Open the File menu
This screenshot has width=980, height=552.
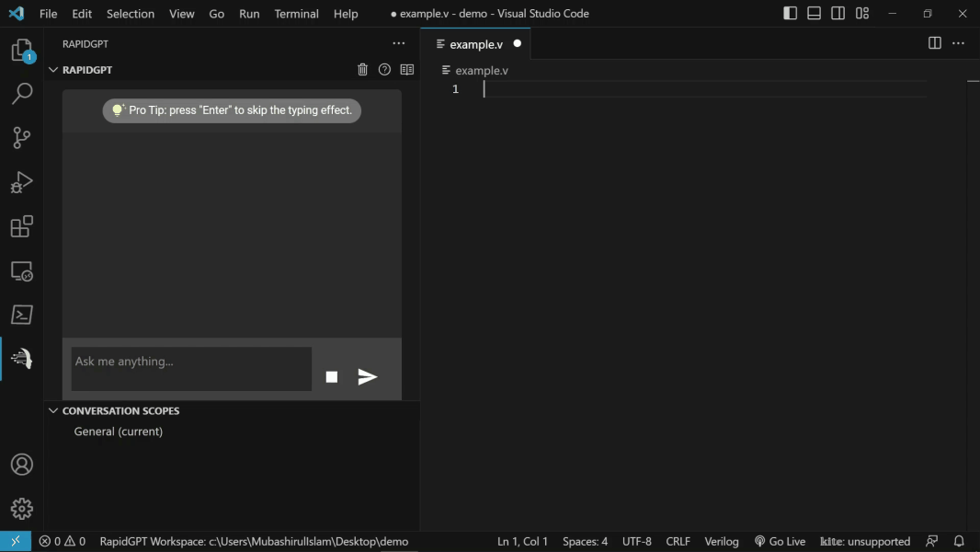point(48,13)
